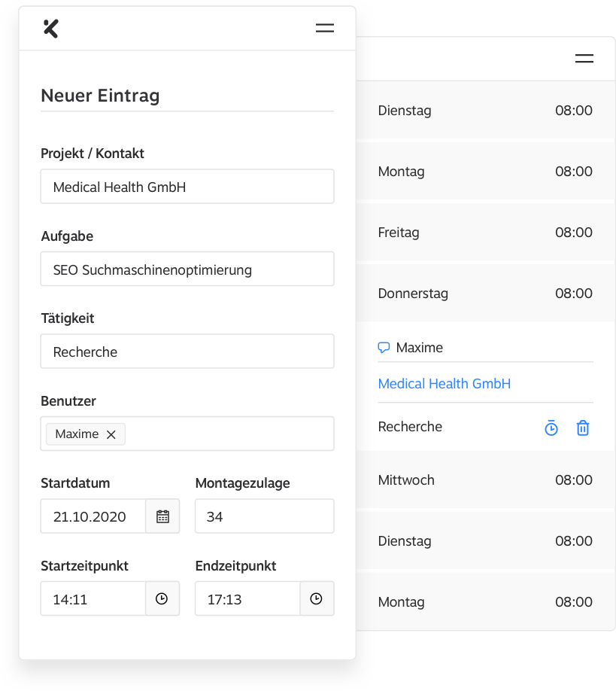Select the Projekt / Kontakt field

click(x=187, y=187)
